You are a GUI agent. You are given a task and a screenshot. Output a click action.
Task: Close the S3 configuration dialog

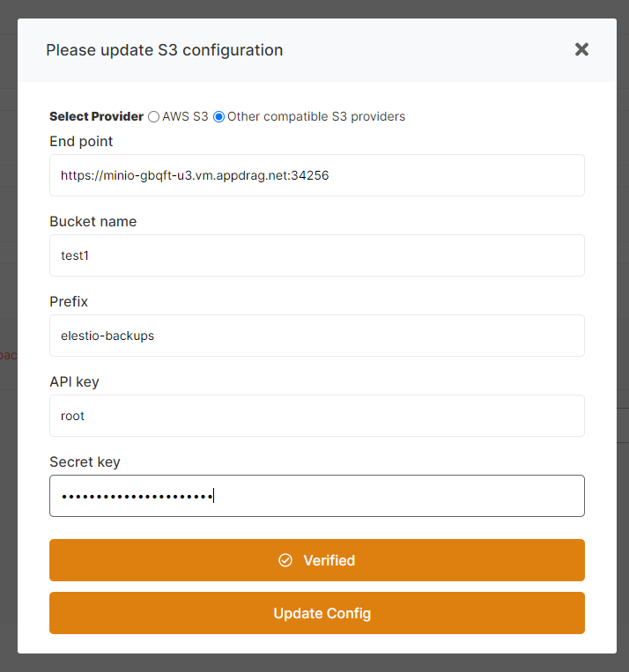[x=581, y=50]
